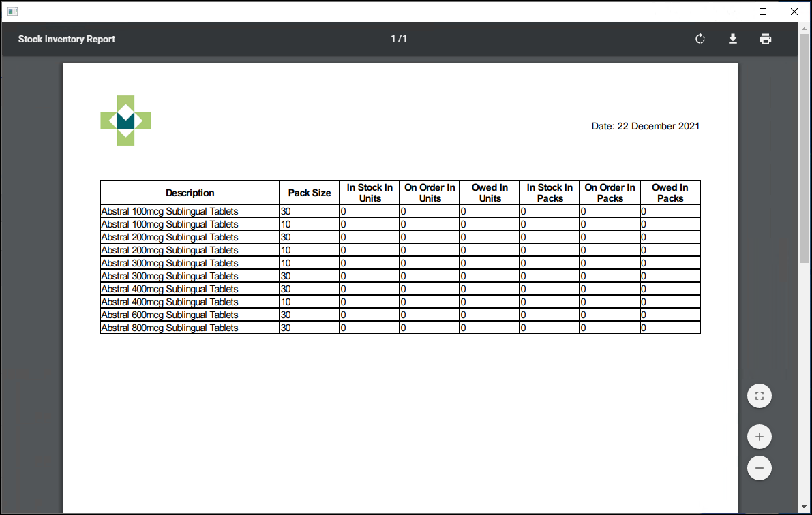Click the app icon in title bar
This screenshot has width=812, height=515.
(x=12, y=12)
